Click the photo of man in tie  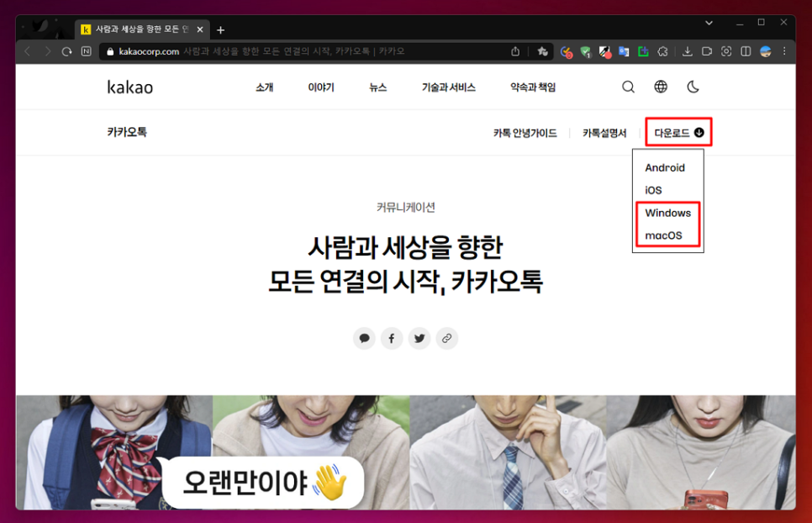pos(508,452)
